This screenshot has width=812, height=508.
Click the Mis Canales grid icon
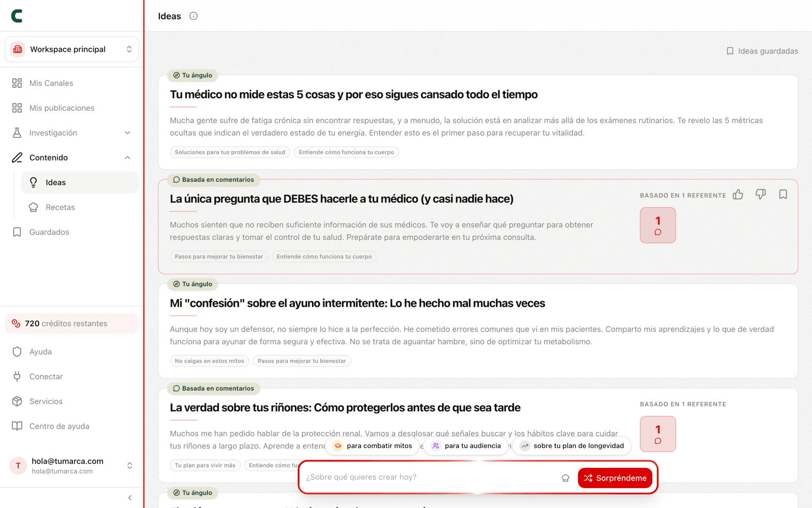point(17,83)
